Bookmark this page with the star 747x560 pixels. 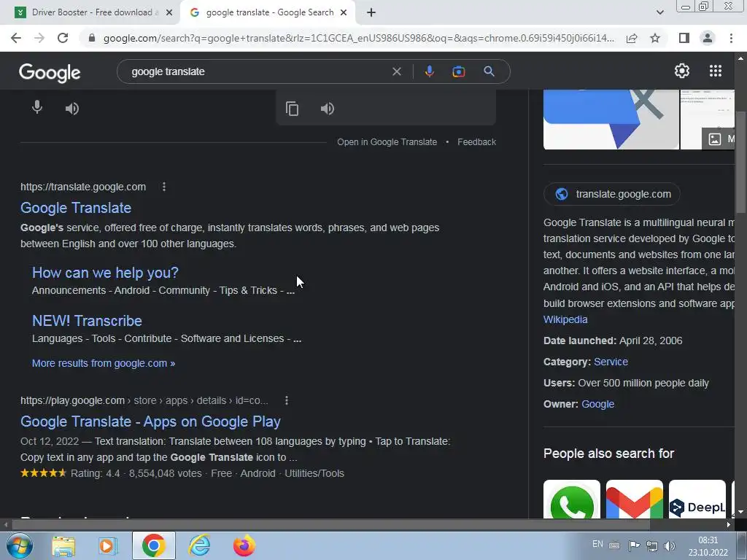point(655,38)
